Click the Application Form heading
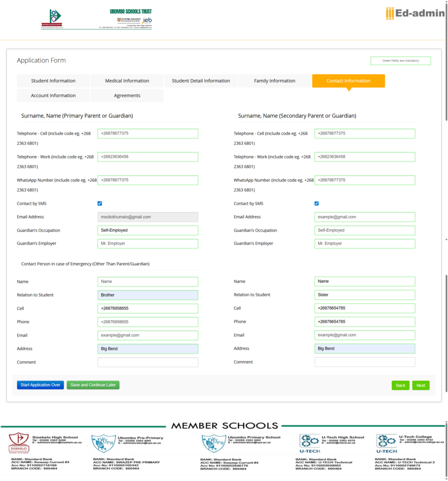The height and width of the screenshot is (481, 448). [41, 61]
